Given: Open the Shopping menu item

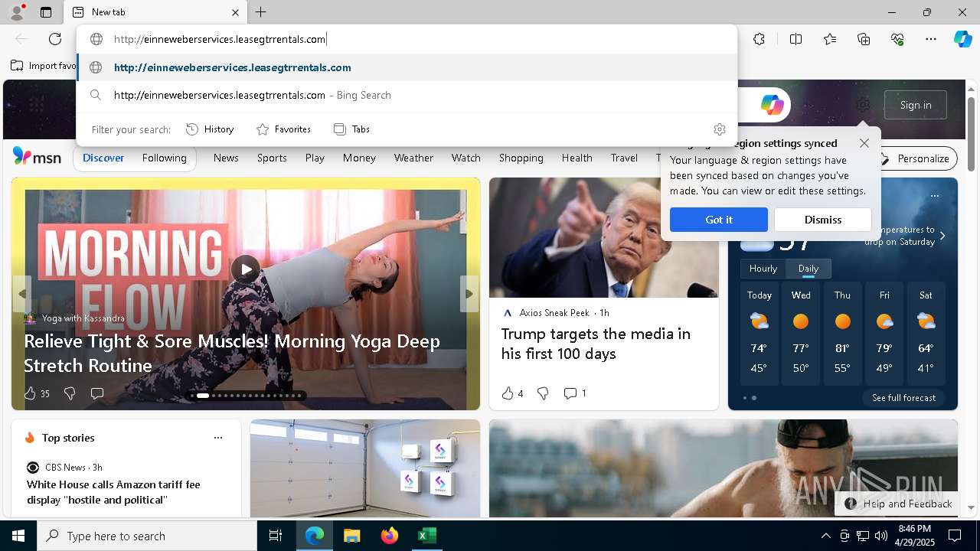Looking at the screenshot, I should coord(521,158).
